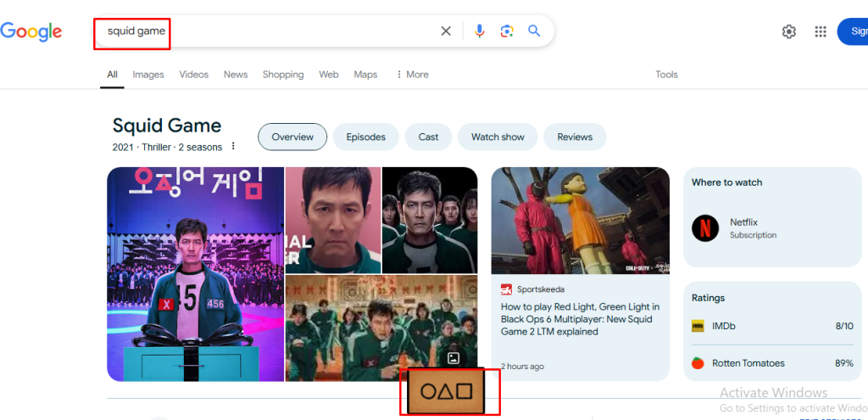Click the Google logo
Screen dimensions: 868x420
[x=31, y=31]
